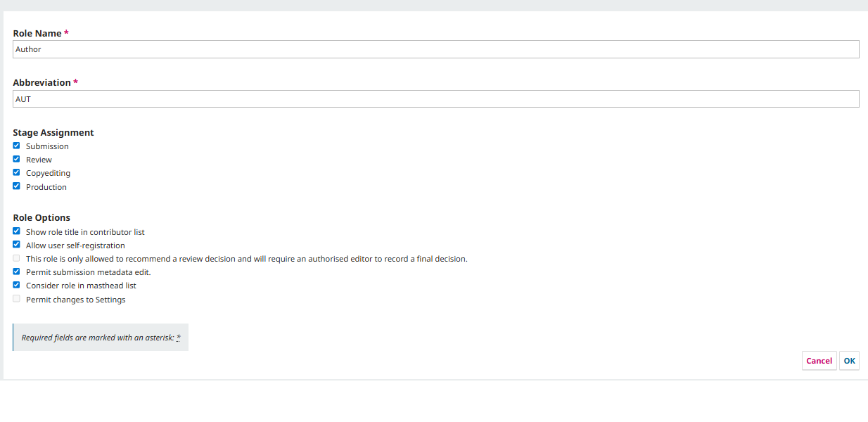The image size is (868, 422).
Task: Untick the Production stage checkbox
Action: pos(16,186)
